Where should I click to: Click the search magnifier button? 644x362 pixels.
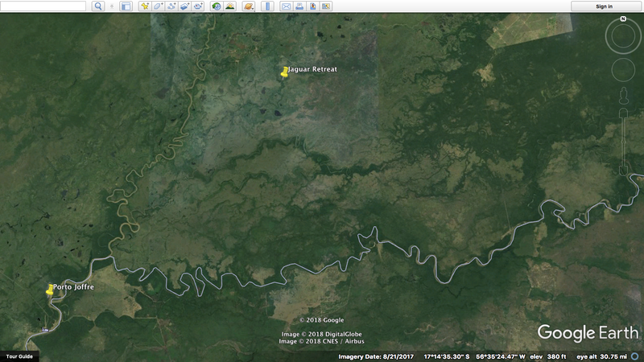tap(98, 6)
